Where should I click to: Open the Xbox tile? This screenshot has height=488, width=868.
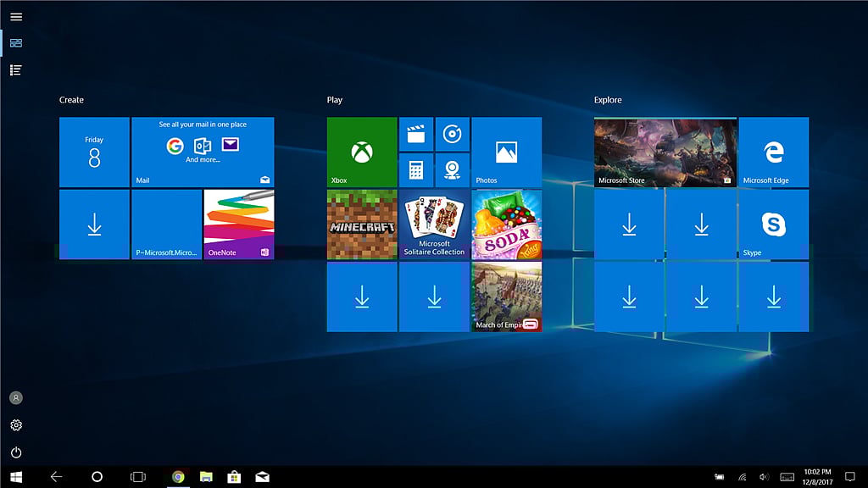point(362,152)
